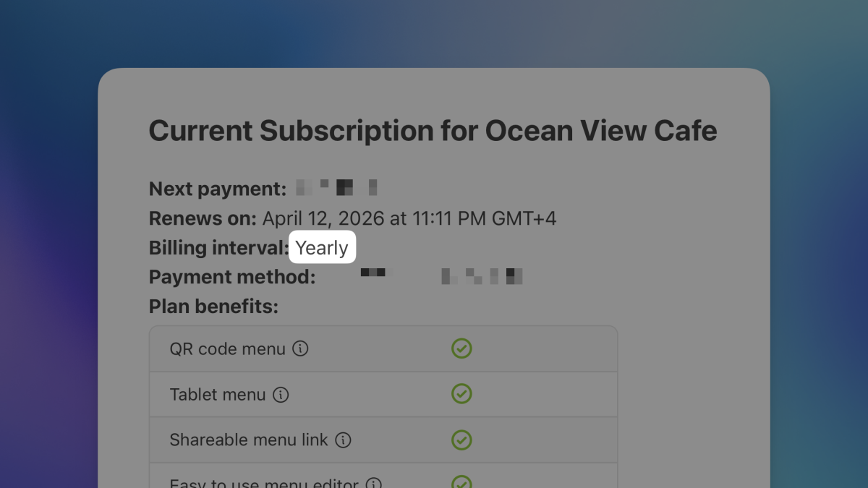Click the Next payment label

point(218,189)
